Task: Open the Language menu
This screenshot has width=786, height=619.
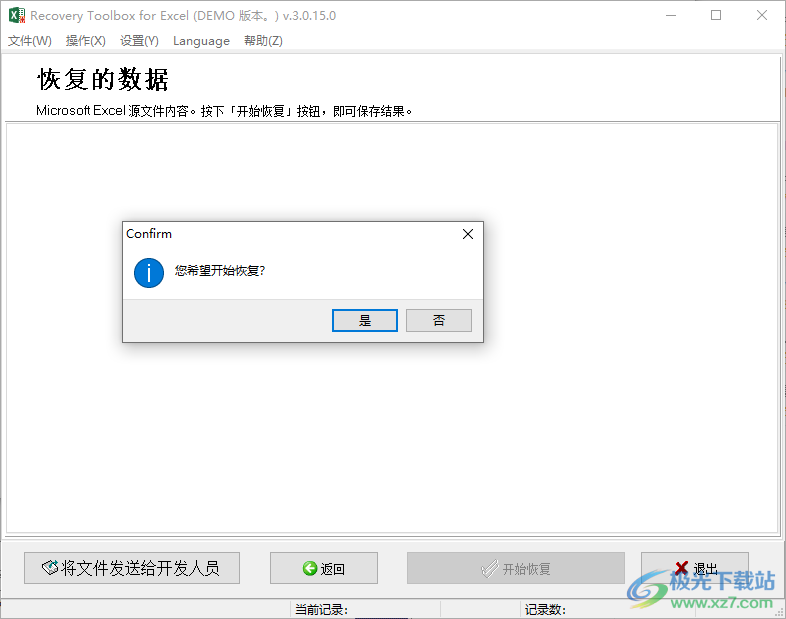Action: [x=201, y=41]
